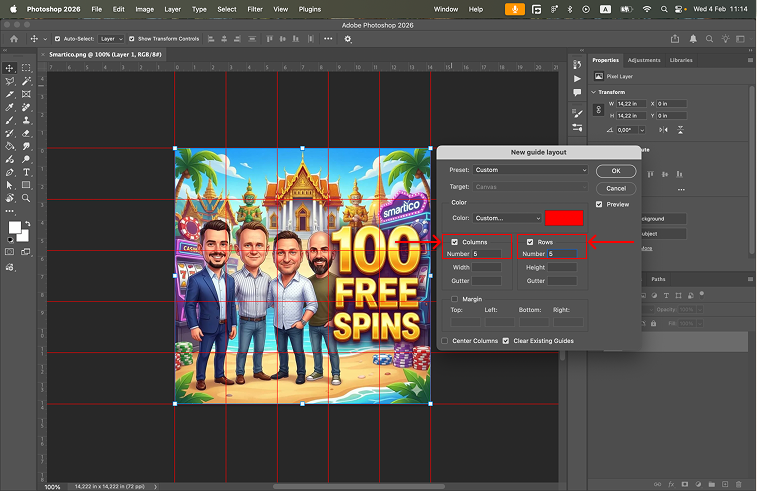The image size is (757, 491).
Task: Click the Home icon in options bar
Action: point(15,39)
